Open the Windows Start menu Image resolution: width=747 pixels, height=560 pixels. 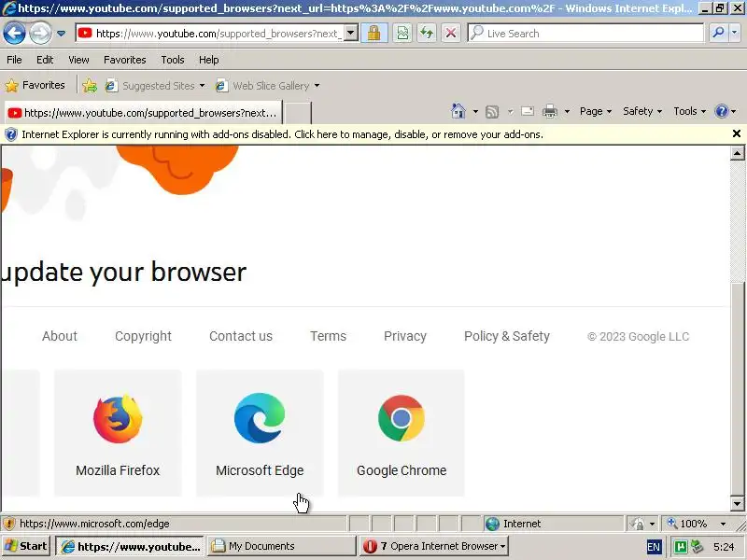26,546
